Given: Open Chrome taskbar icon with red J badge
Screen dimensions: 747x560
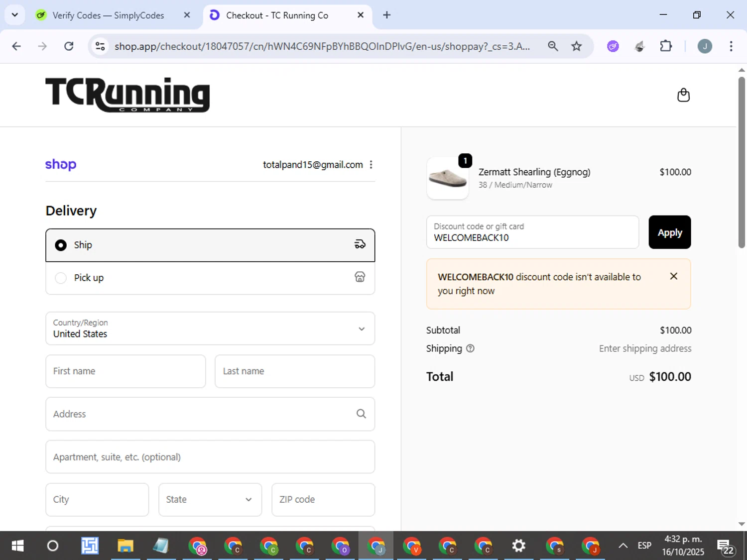Looking at the screenshot, I should 591,546.
